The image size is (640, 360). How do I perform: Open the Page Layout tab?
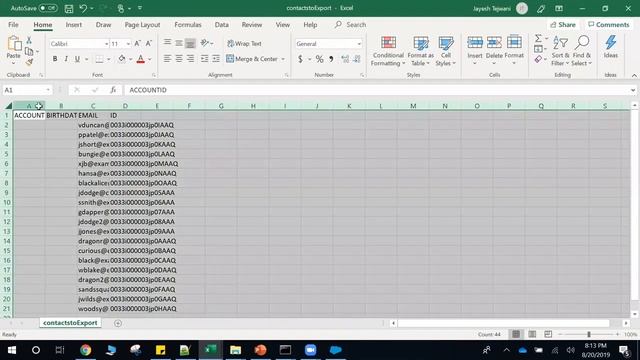click(142, 24)
